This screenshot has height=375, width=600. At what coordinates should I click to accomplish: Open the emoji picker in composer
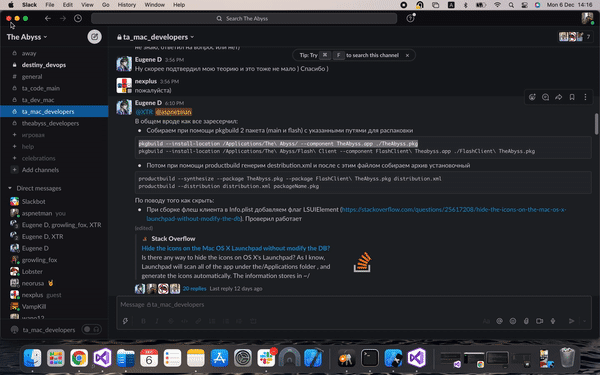click(x=513, y=321)
